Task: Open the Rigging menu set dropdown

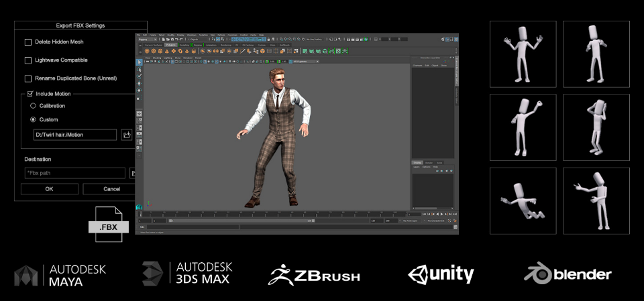Action: (x=148, y=40)
